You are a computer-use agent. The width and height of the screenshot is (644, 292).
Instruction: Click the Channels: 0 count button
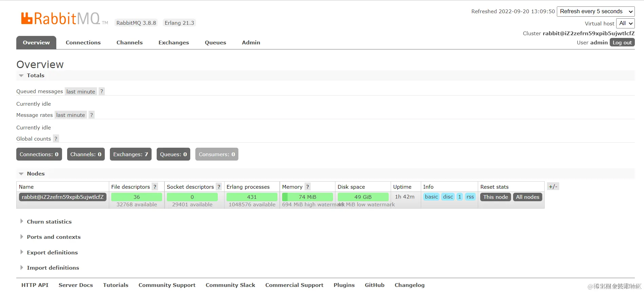click(x=86, y=154)
